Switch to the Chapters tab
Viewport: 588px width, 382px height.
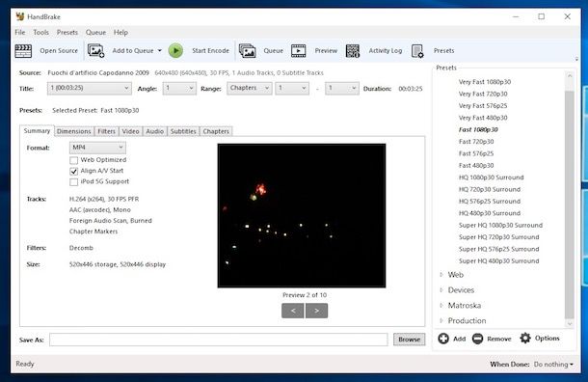216,131
